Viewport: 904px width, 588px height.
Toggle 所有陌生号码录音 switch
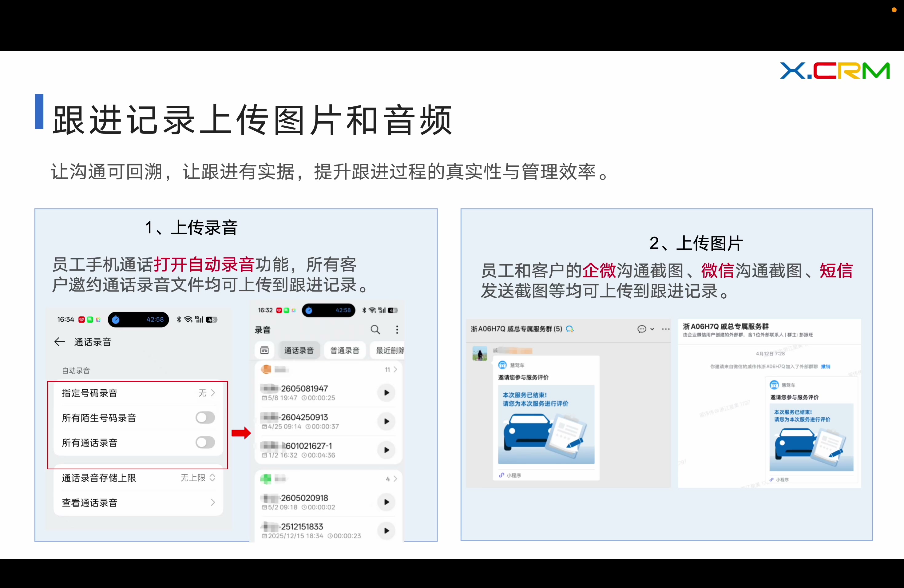[x=205, y=417]
